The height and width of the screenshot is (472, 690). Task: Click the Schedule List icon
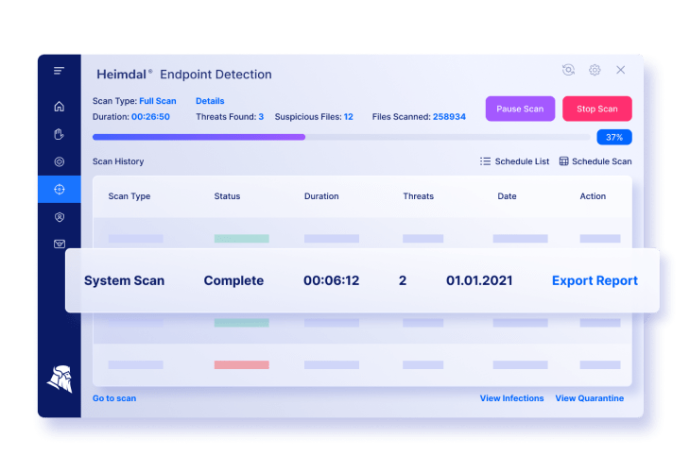tap(485, 161)
